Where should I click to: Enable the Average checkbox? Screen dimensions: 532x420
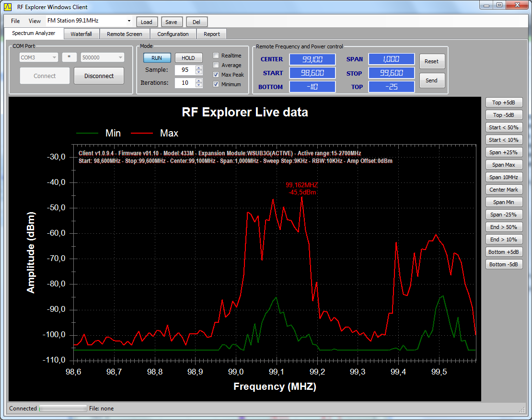click(x=216, y=65)
